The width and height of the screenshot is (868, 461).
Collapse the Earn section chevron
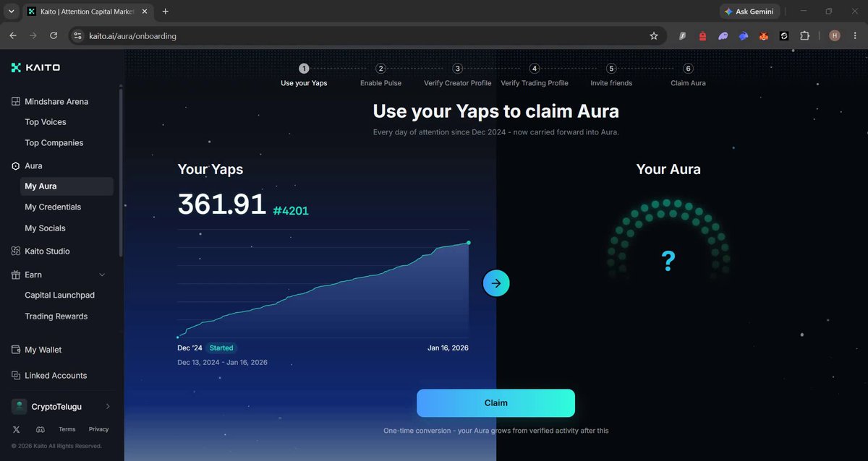click(x=102, y=275)
